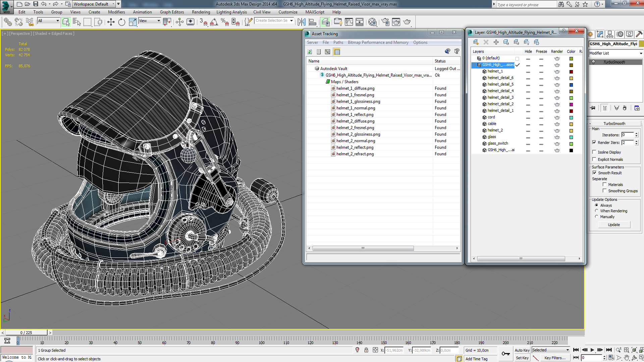Select When Rendering update option
The image size is (644, 362).
coord(596,211)
